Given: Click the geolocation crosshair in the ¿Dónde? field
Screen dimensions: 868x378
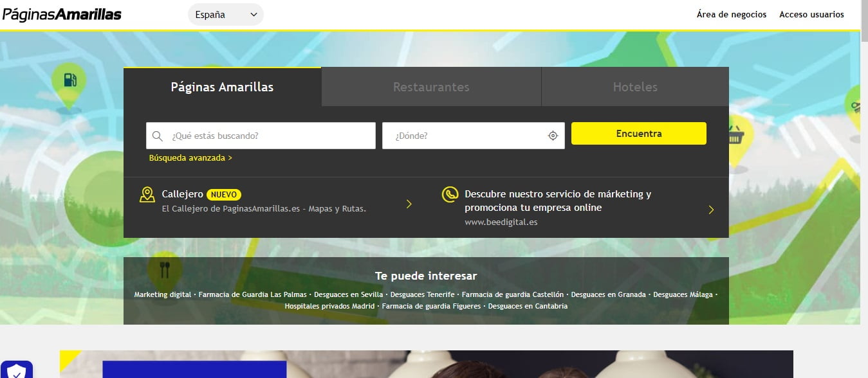Looking at the screenshot, I should coord(553,136).
